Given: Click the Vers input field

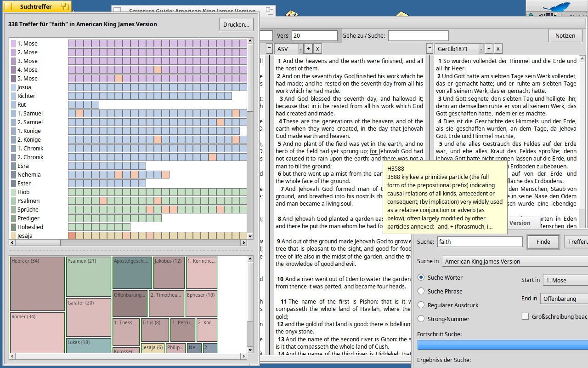Looking at the screenshot, I should point(315,35).
